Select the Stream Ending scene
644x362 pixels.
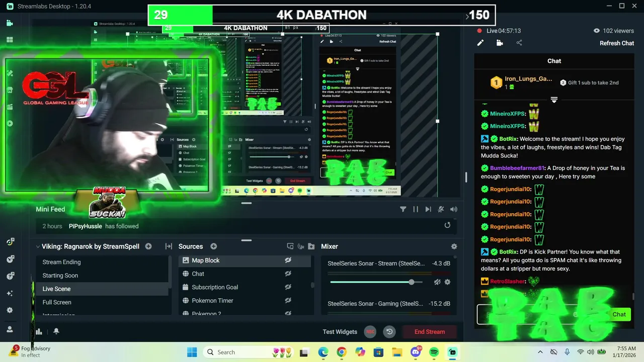click(x=102, y=262)
